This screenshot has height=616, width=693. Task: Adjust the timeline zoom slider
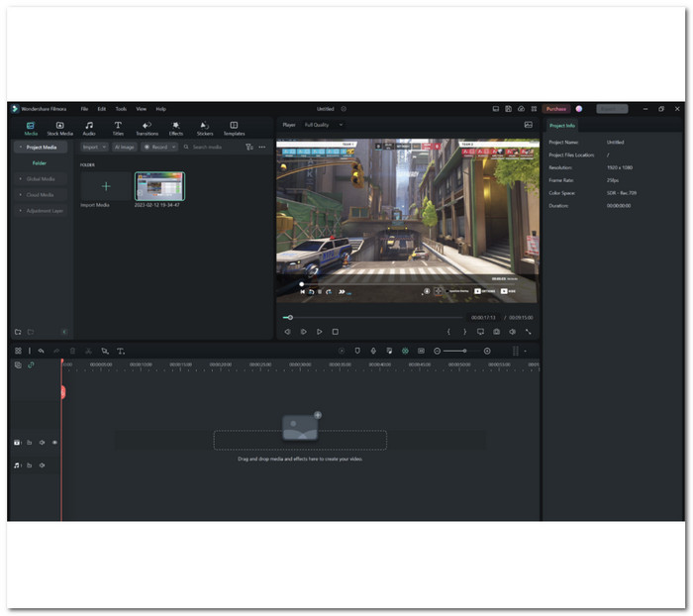click(x=464, y=351)
